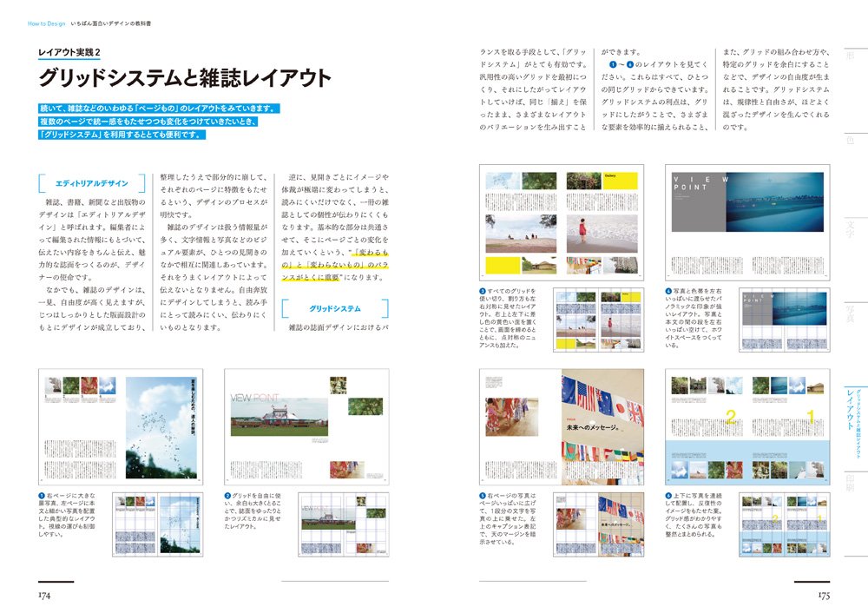The height and width of the screenshot is (613, 868).
Task: Open grid diagram thumbnail beside caption 6
Action: (x=785, y=524)
